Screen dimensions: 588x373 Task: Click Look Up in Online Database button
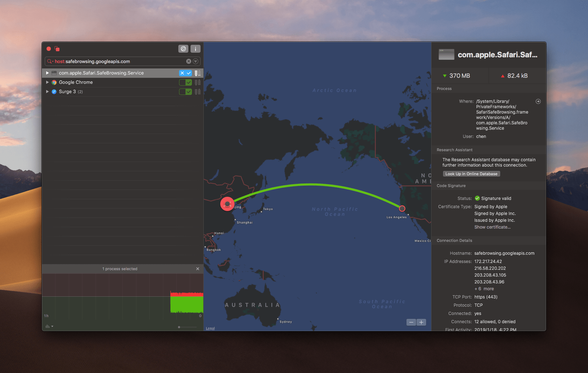[x=471, y=174]
